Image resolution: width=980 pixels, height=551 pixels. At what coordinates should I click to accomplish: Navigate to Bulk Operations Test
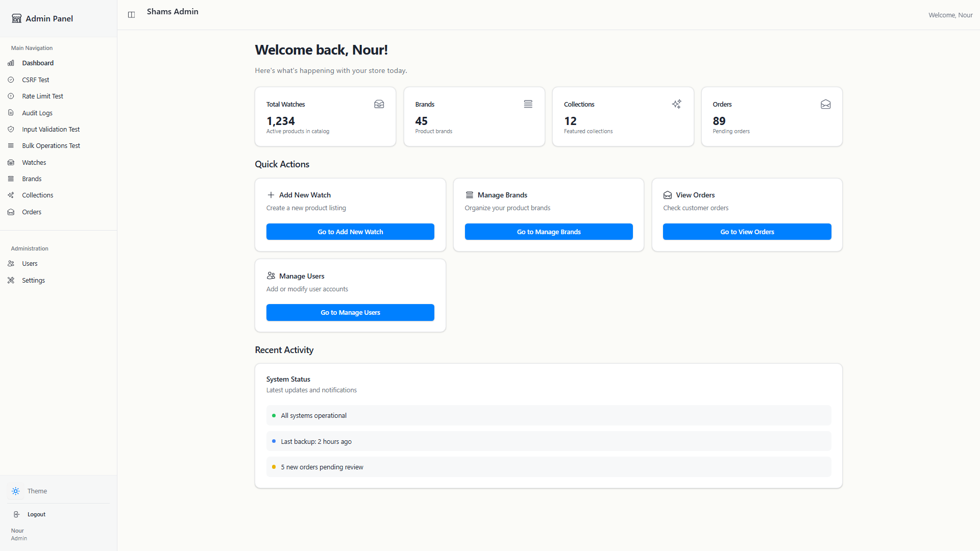point(51,146)
